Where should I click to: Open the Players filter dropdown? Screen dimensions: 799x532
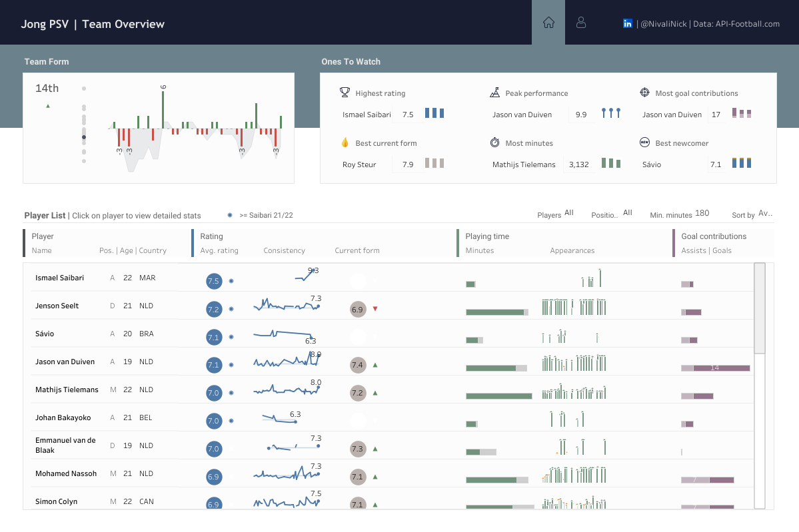(x=569, y=213)
